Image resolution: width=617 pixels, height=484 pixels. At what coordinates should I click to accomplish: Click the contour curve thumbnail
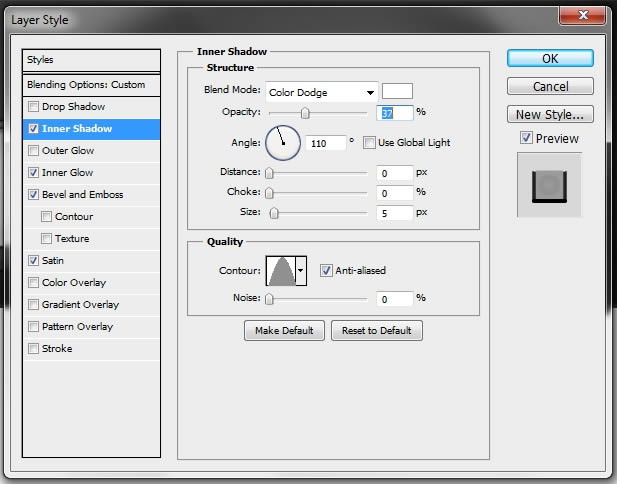(x=281, y=271)
